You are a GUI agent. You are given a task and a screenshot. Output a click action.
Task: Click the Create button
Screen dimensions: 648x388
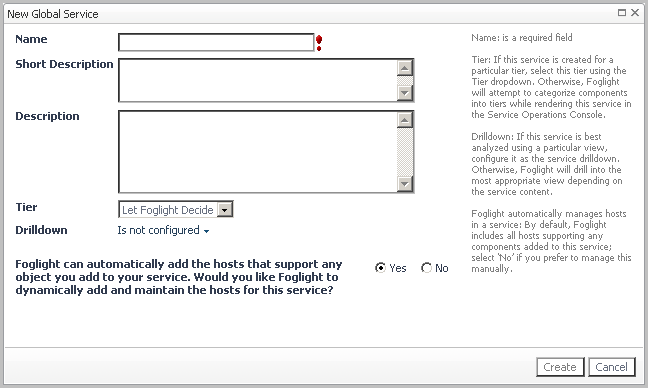pyautogui.click(x=560, y=367)
